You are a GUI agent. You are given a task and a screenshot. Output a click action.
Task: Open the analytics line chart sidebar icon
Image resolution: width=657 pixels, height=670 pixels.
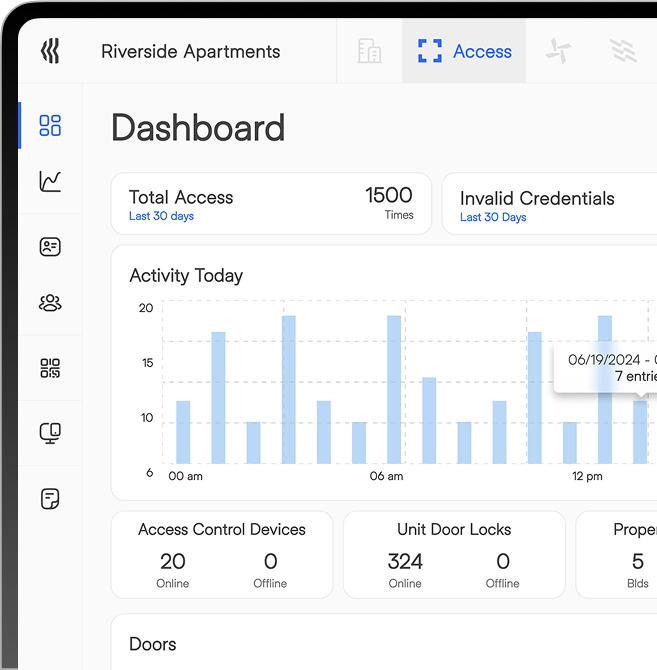click(50, 181)
